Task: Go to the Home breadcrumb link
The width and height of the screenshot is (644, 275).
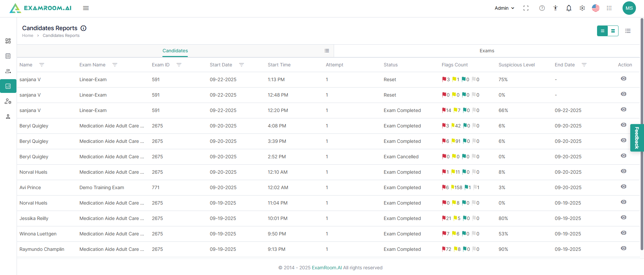Action: [x=28, y=36]
